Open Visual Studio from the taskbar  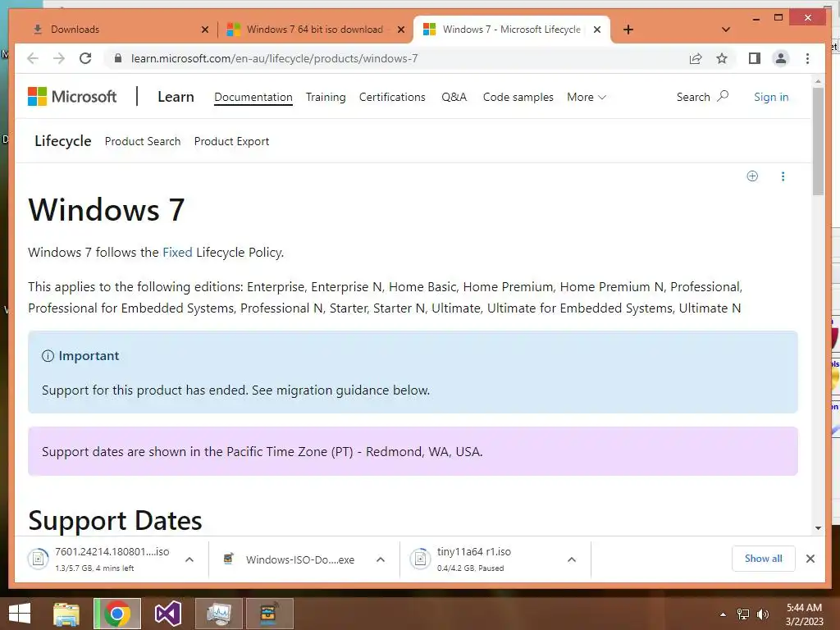168,614
